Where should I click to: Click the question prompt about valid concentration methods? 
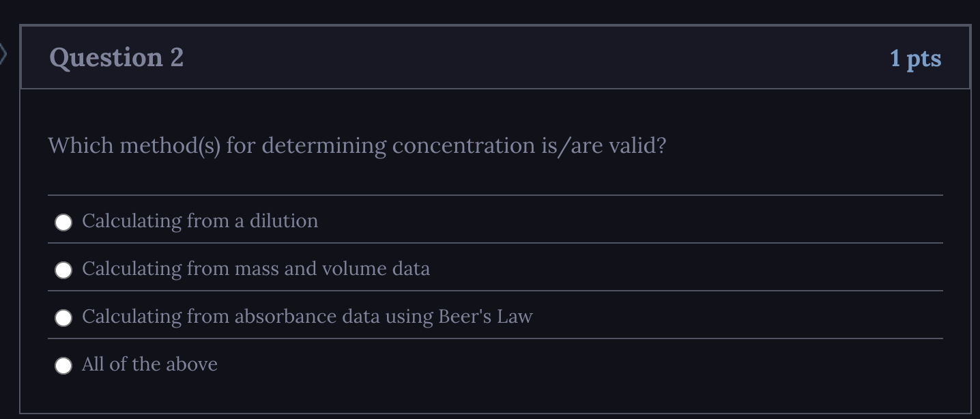[358, 145]
